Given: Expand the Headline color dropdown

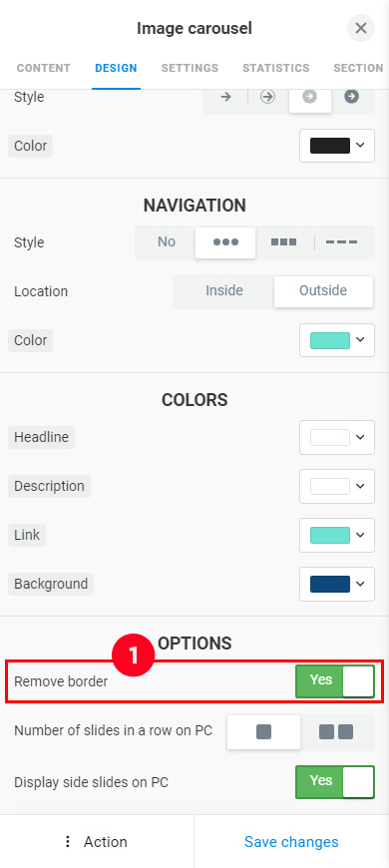Looking at the screenshot, I should [337, 437].
